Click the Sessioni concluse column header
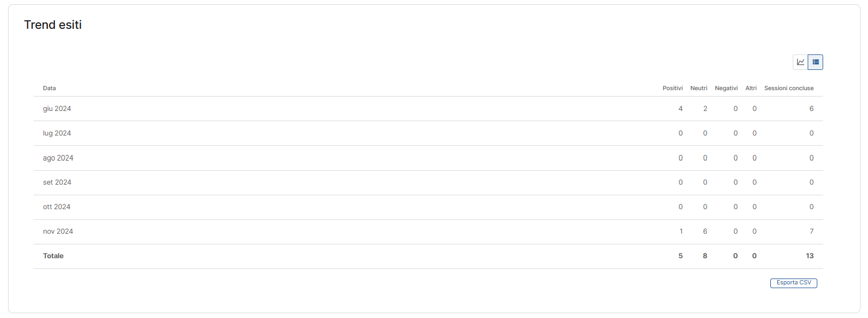 788,89
